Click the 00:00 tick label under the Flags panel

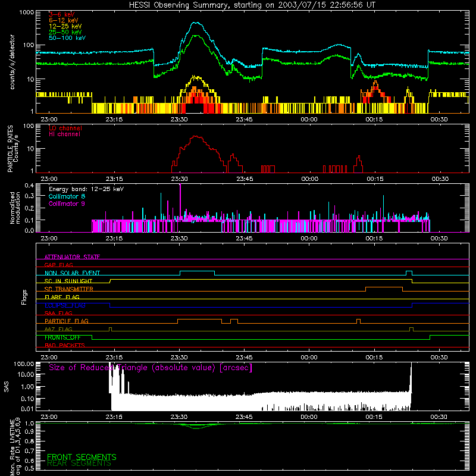(309, 358)
